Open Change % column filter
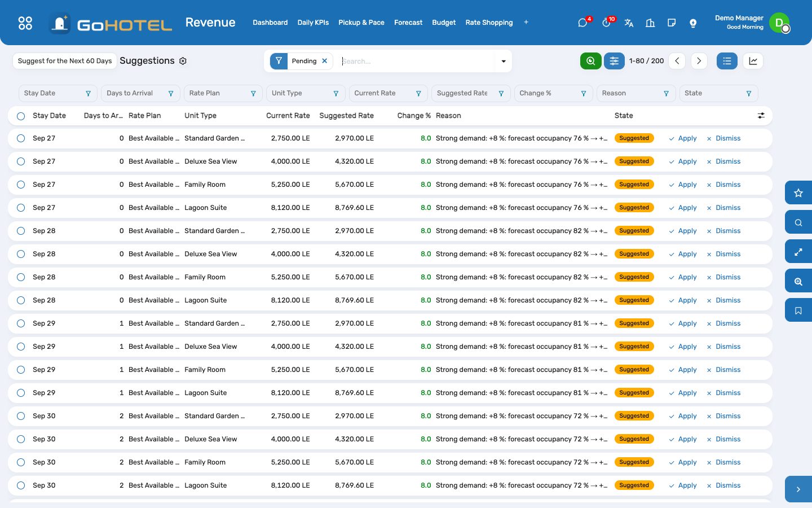812x508 pixels. [x=584, y=94]
